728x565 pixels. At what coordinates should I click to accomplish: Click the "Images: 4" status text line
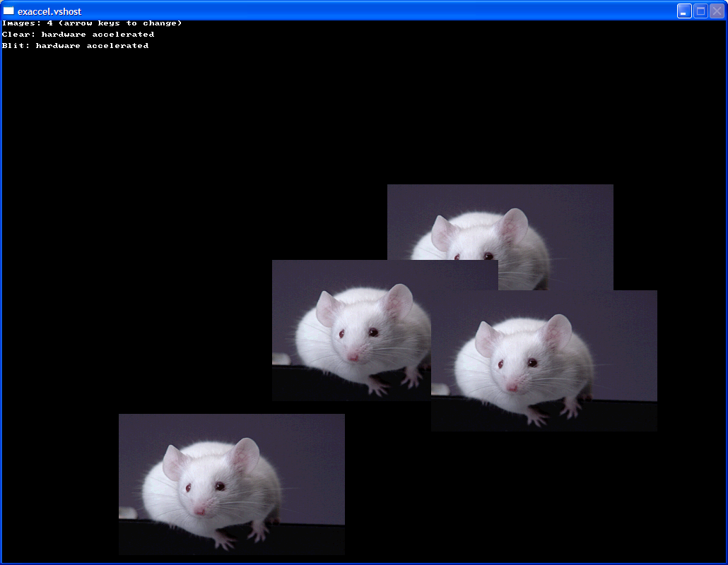click(x=92, y=23)
